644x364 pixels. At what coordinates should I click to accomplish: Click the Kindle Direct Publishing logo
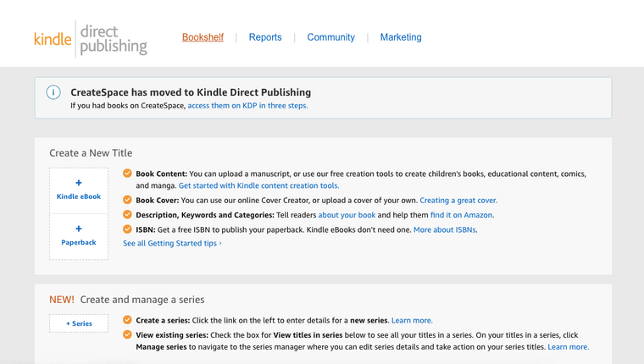pyautogui.click(x=91, y=40)
